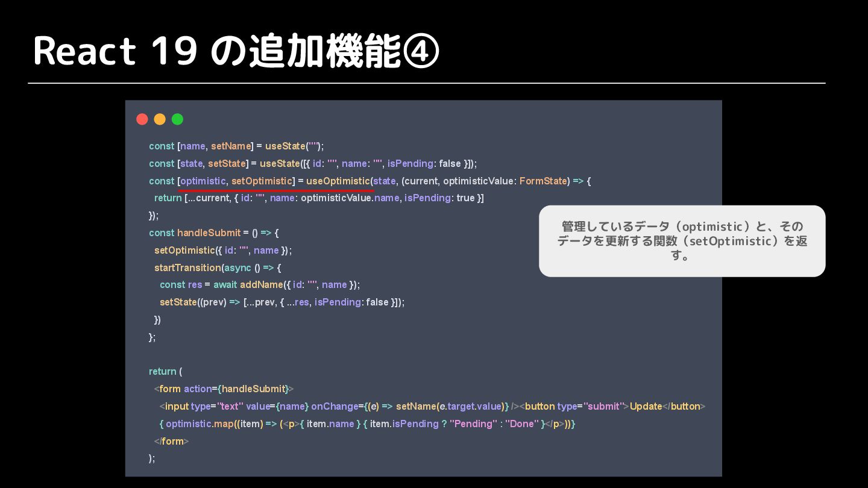Click the line "setState((prev) => [...prev, ..."
Image resolution: width=868 pixels, height=488 pixels.
click(x=282, y=302)
